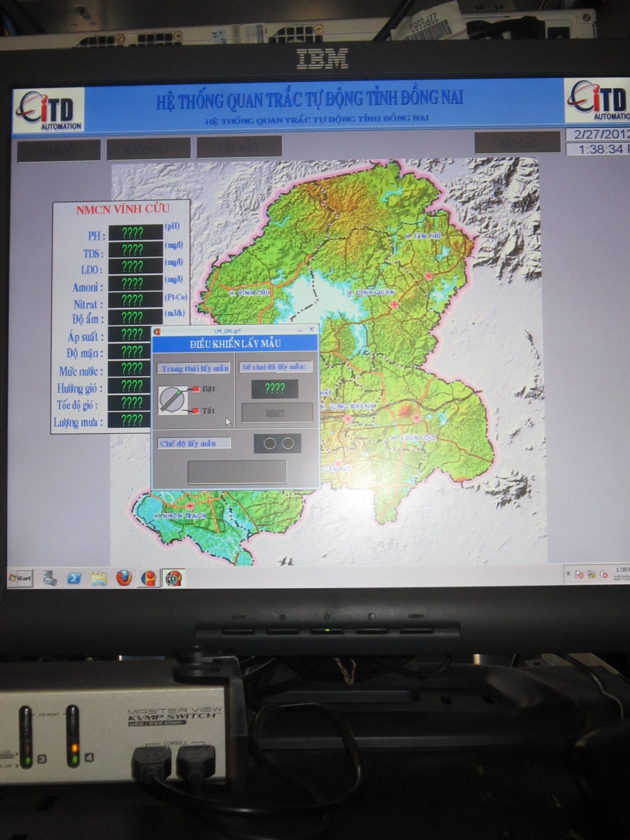Show hidden system tray icons arrow
Viewport: 630px width, 840px height.
click(x=568, y=574)
